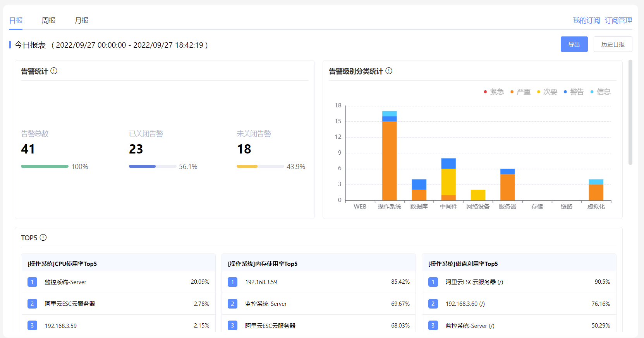
Task: Click the 中间件 bar in chart
Action: [448, 179]
